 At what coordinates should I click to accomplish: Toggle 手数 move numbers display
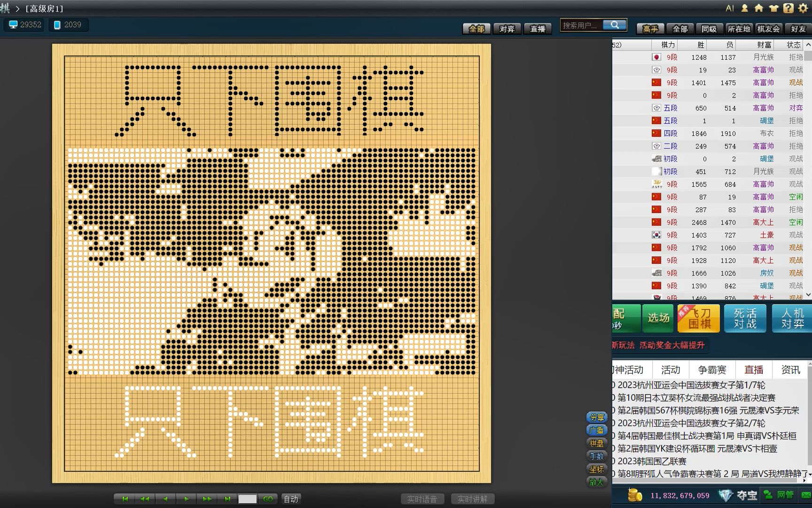[596, 456]
